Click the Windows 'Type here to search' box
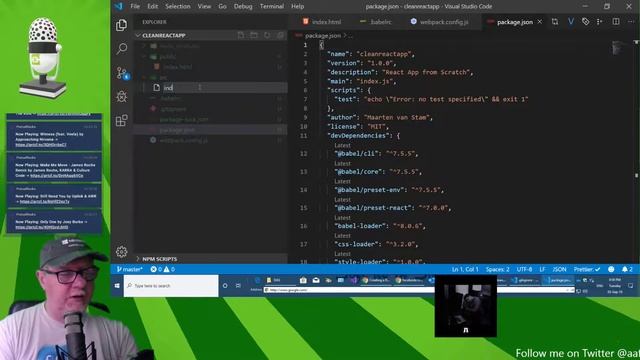Screen dimensions: 640x360 [x=171, y=286]
